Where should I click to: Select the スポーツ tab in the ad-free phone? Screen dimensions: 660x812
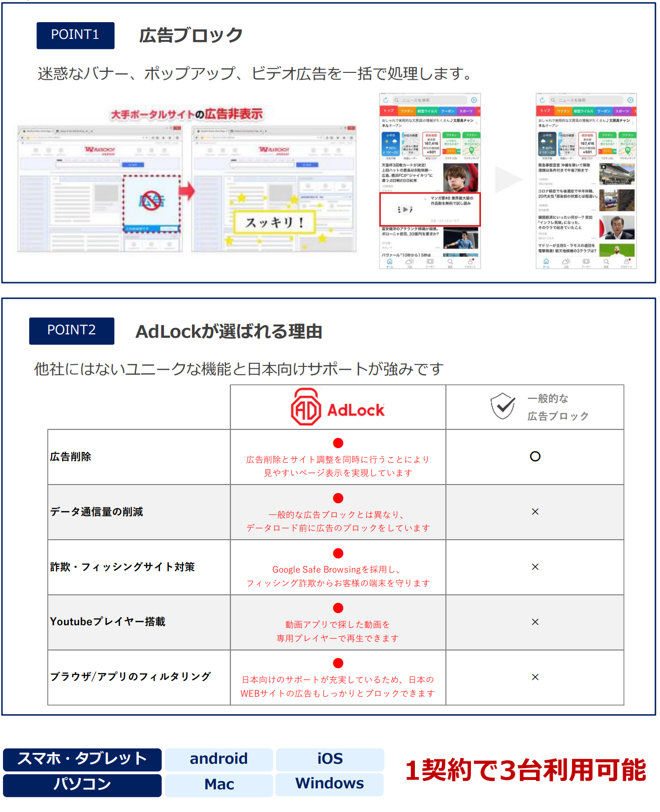622,111
